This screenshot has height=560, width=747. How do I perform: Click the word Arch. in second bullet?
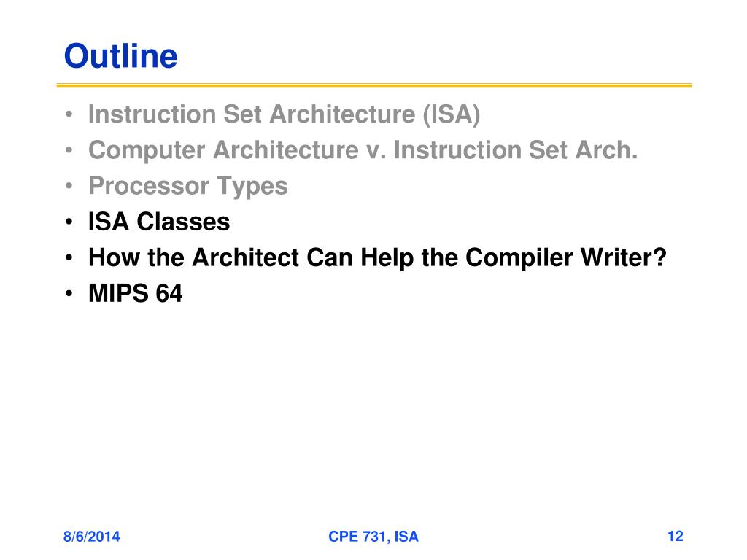click(606, 150)
